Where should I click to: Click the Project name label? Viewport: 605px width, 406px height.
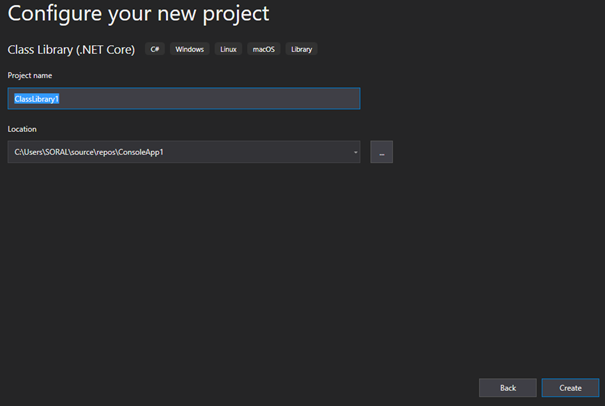[x=30, y=76]
